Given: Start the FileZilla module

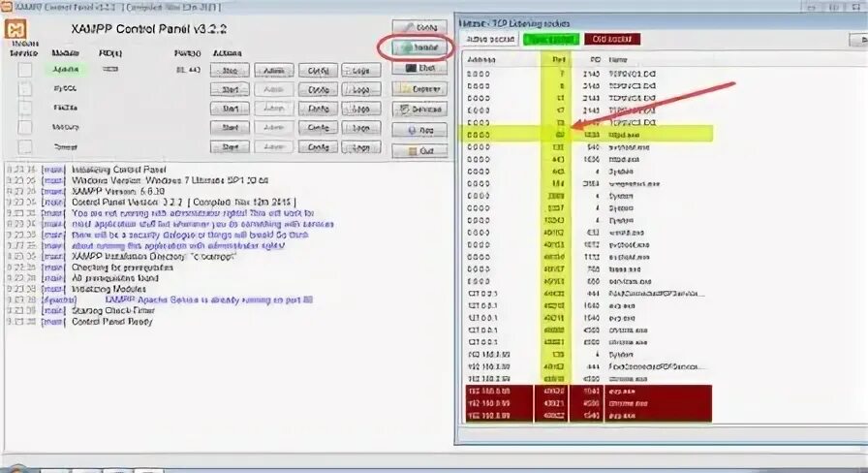Looking at the screenshot, I should (230, 109).
